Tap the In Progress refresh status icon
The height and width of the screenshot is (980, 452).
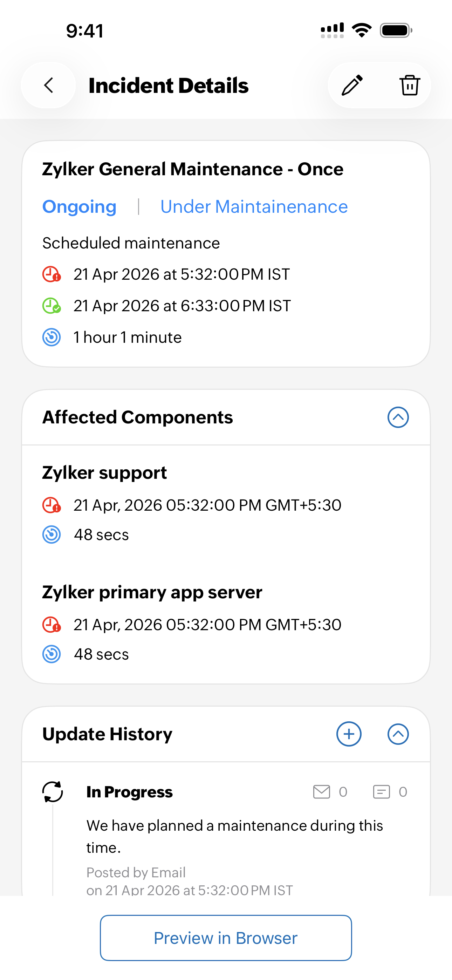[53, 792]
